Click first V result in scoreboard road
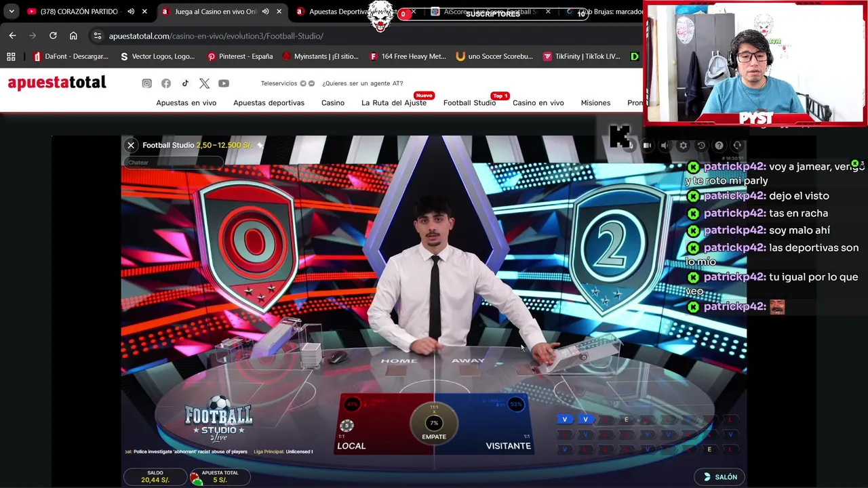The image size is (868, 488). 564,420
